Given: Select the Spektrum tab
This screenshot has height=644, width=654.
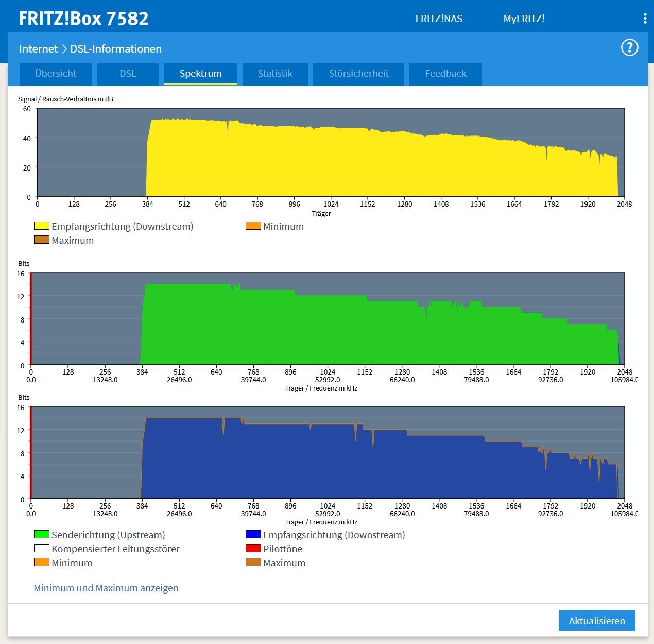Looking at the screenshot, I should pos(200,74).
